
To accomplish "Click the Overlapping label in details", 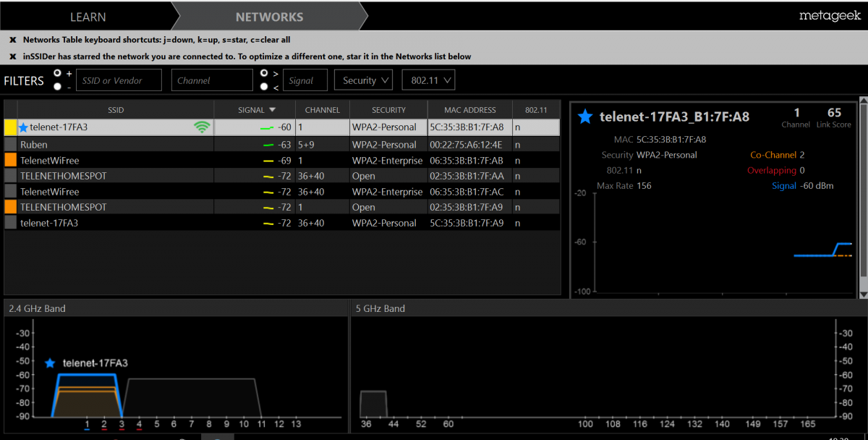I will tap(771, 170).
